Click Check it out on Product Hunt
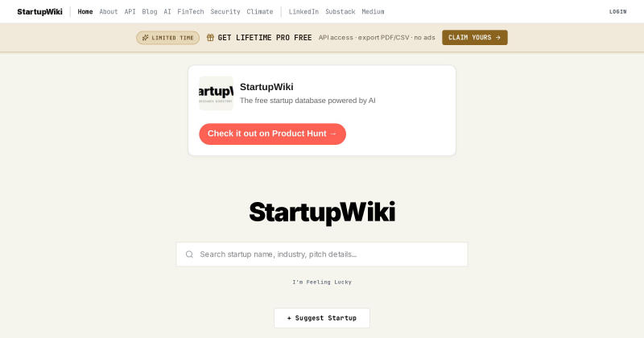Screen dimensions: 644x338 tap(272, 134)
